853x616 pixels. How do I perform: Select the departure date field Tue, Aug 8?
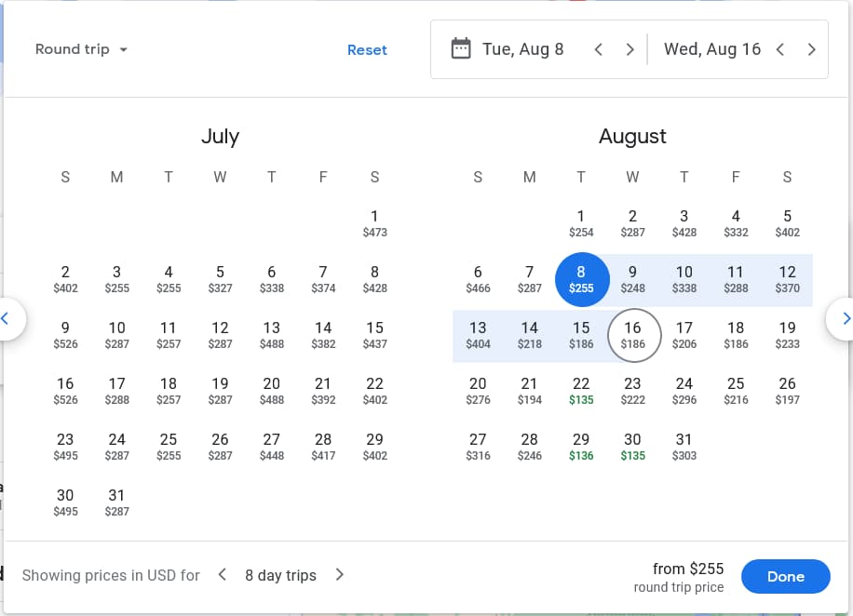click(x=522, y=49)
